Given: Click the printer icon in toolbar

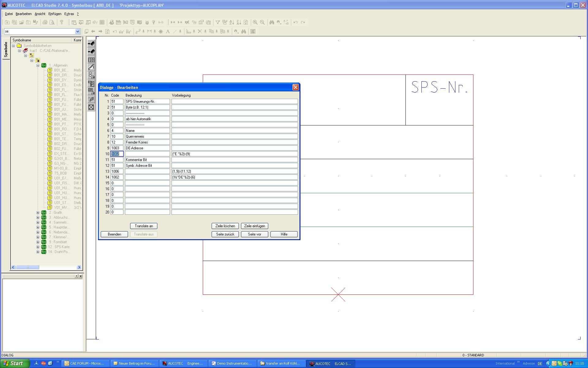Looking at the screenshot, I should pyautogui.click(x=45, y=22).
